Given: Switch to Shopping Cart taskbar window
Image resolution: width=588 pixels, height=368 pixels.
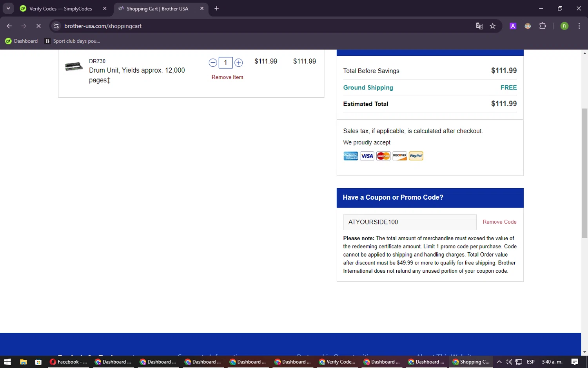Looking at the screenshot, I should (472, 362).
